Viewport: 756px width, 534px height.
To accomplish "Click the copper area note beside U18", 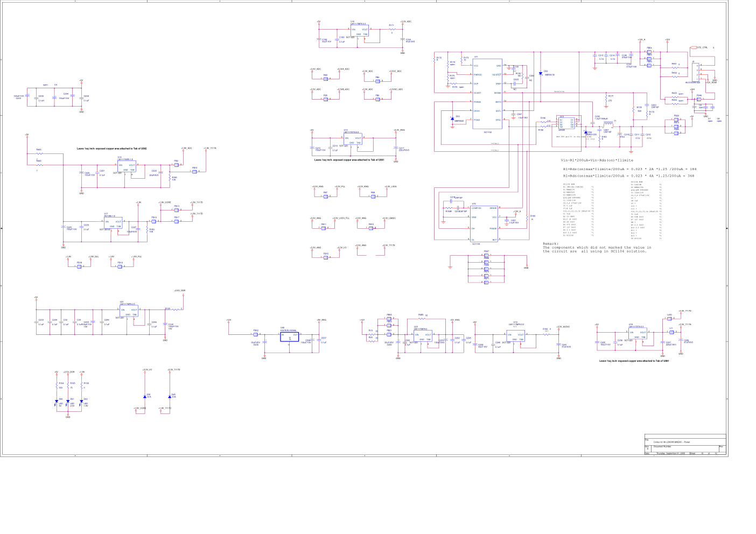I will 634,361.
